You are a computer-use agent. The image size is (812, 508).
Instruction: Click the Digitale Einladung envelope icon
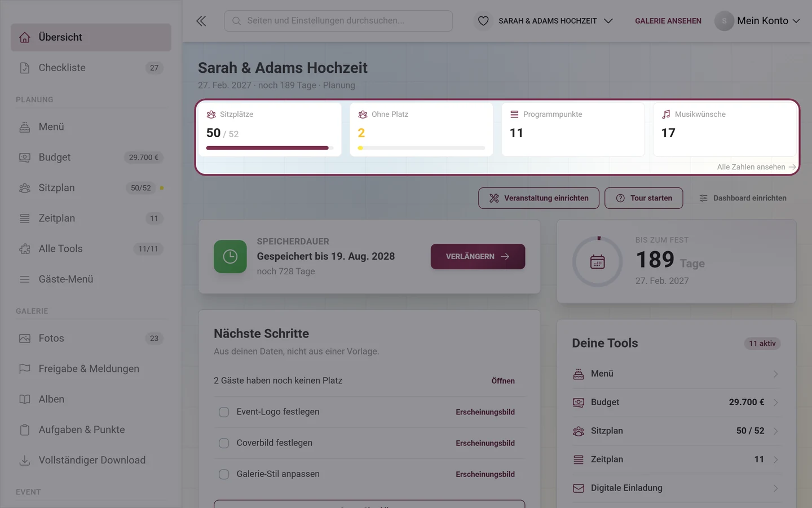pos(579,488)
